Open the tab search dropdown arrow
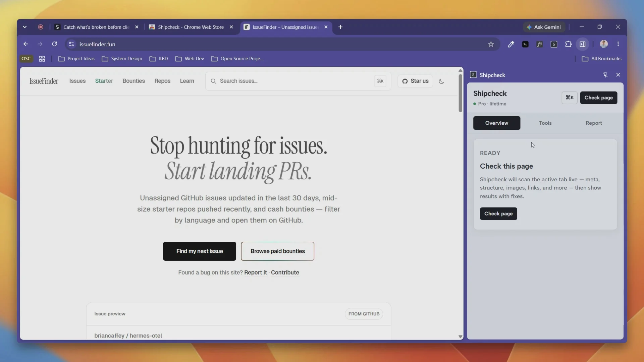The image size is (644, 362). pos(24,27)
